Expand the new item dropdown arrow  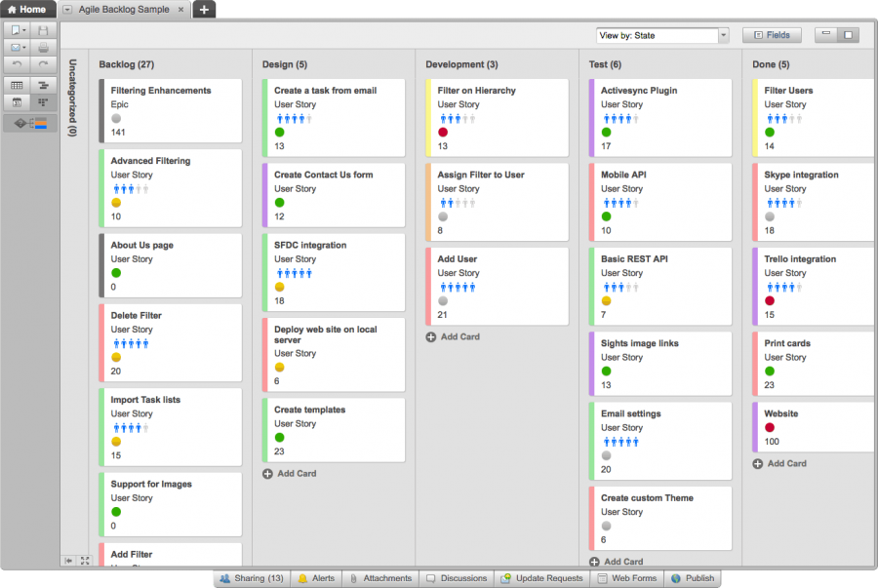point(25,30)
